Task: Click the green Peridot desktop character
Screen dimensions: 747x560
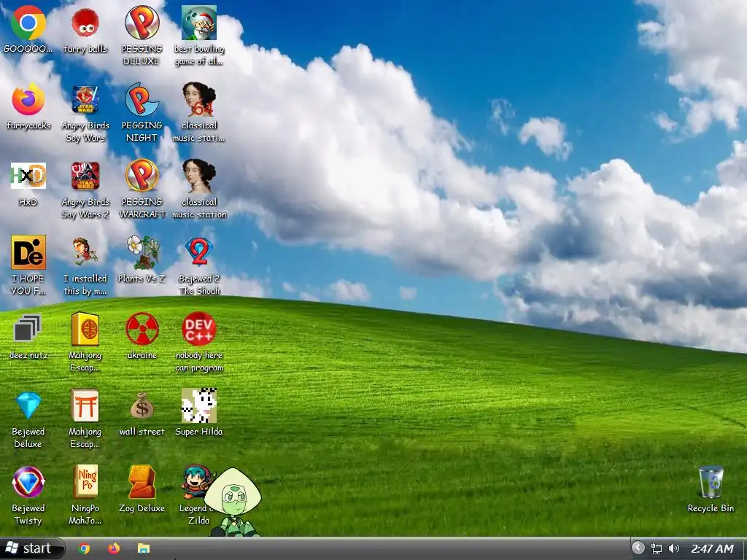Action: [233, 502]
